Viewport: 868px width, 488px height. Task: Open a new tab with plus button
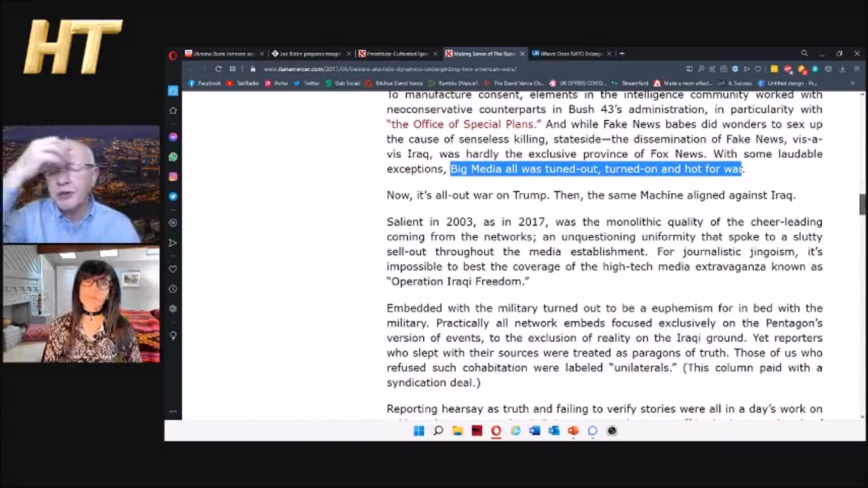pos(622,54)
